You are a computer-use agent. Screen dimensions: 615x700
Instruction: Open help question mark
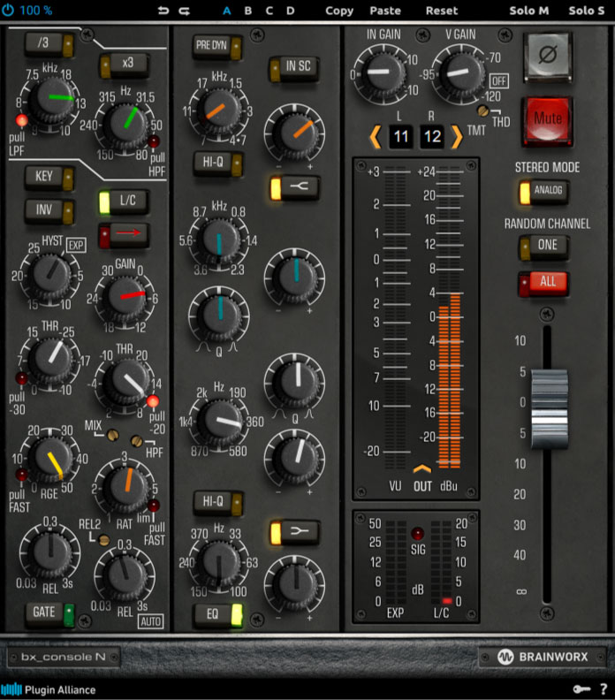(x=604, y=689)
